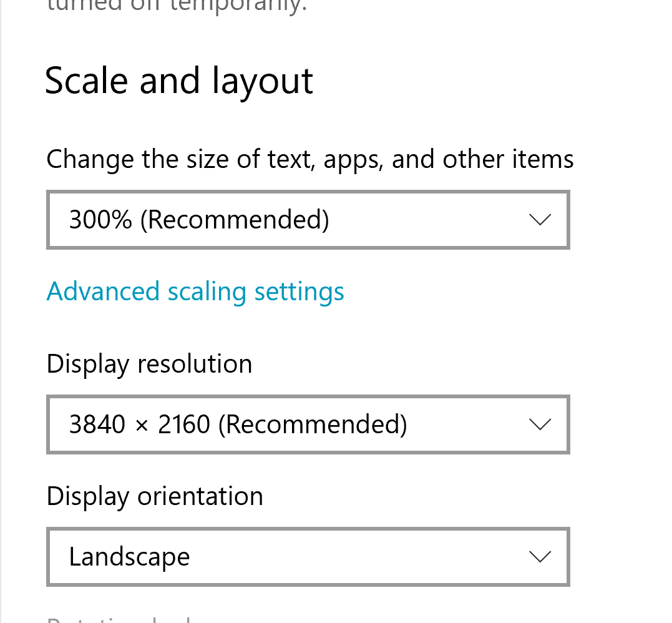Click the word 'settings' in the scaling link

coord(299,292)
